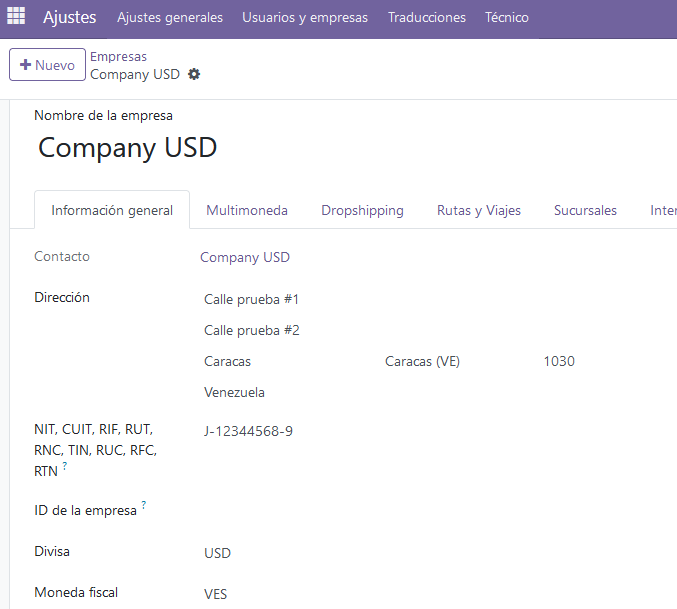The image size is (677, 609).
Task: Click the gear icon beside Company USD
Action: (194, 74)
